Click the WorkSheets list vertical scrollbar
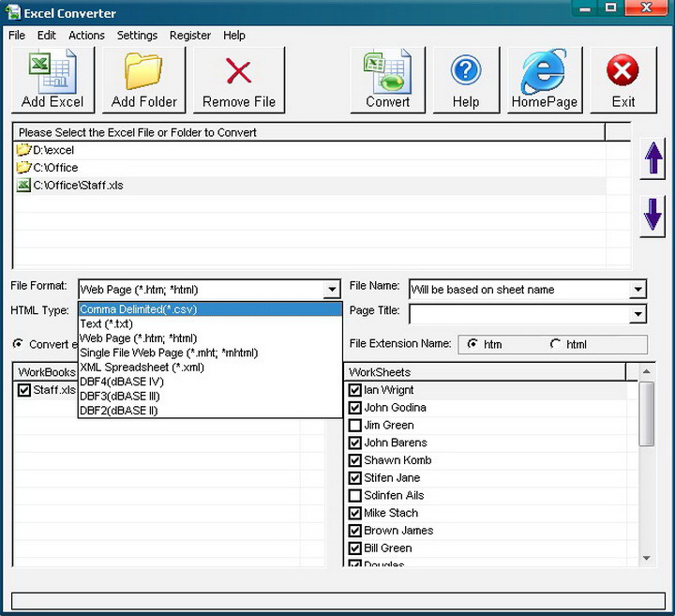Image resolution: width=675 pixels, height=616 pixels. [646, 413]
